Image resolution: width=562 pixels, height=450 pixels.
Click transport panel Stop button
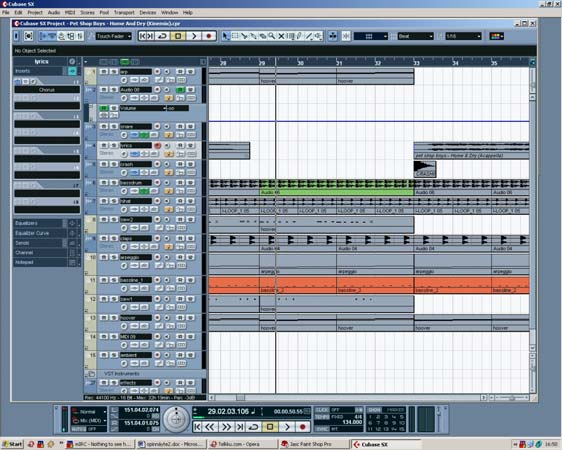tap(270, 427)
